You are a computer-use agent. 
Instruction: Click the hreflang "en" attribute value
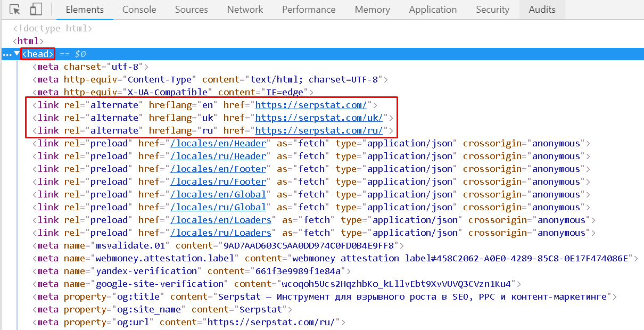pyautogui.click(x=208, y=105)
